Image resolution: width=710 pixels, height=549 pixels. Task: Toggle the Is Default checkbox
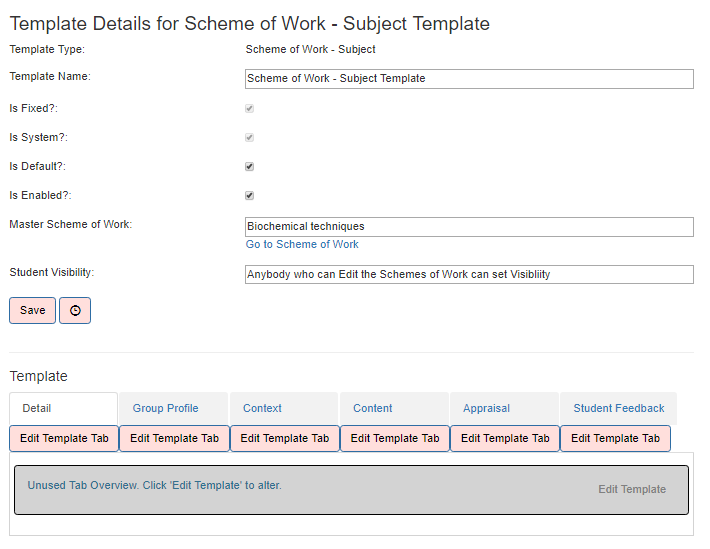[x=249, y=167]
